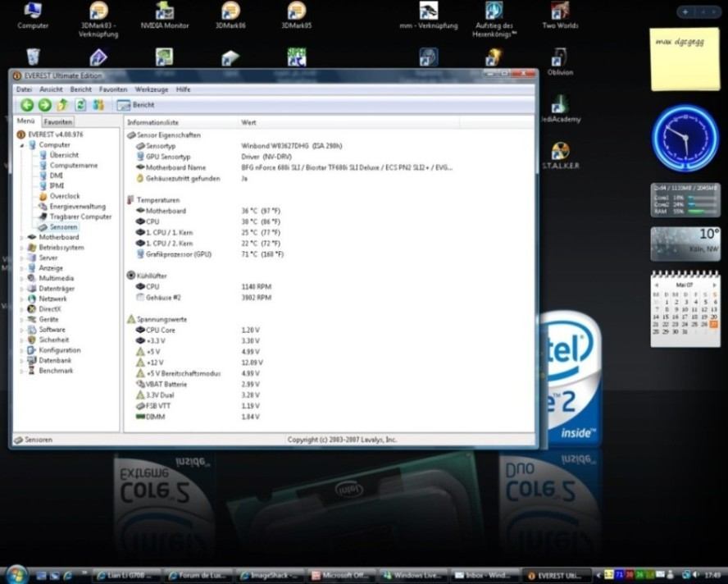728x584 pixels.
Task: Open the Ansicht menu
Action: (x=51, y=89)
